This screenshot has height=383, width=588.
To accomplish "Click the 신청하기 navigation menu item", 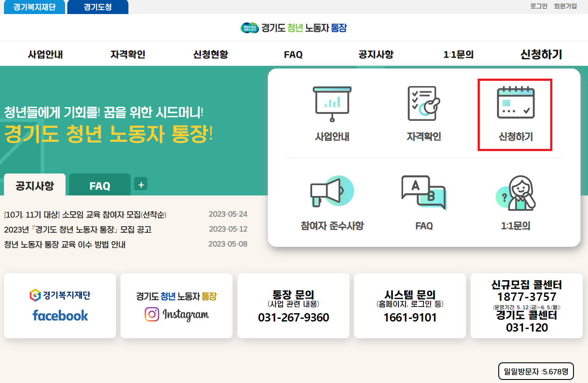I will pos(541,54).
